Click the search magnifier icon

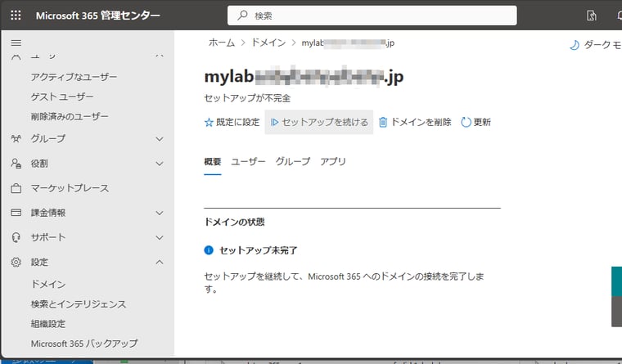pos(242,16)
